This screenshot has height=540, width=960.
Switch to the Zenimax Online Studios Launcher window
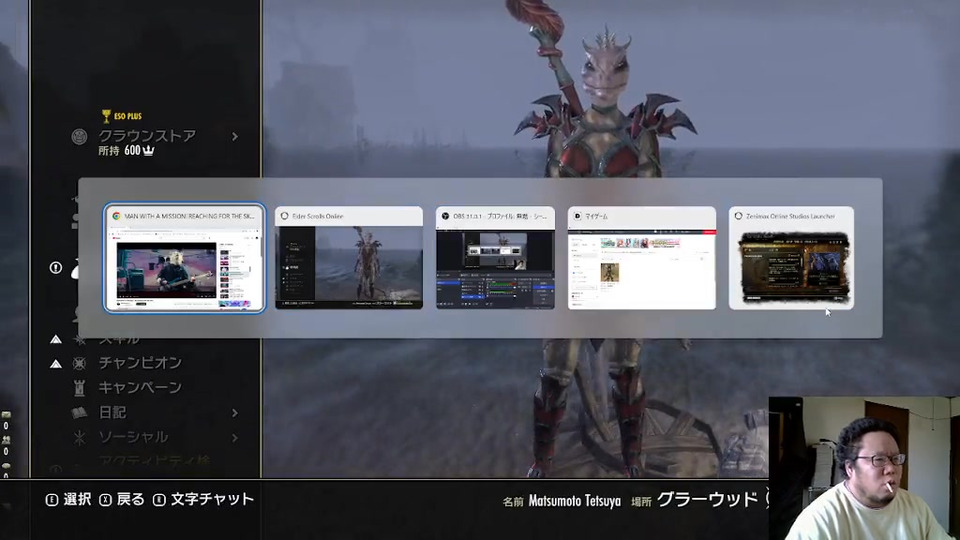click(x=791, y=258)
